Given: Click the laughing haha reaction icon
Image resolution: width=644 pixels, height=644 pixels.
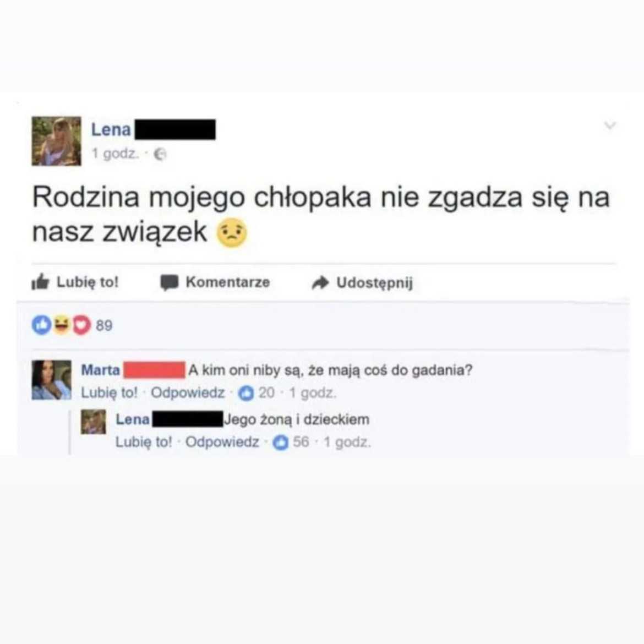Looking at the screenshot, I should [x=62, y=325].
